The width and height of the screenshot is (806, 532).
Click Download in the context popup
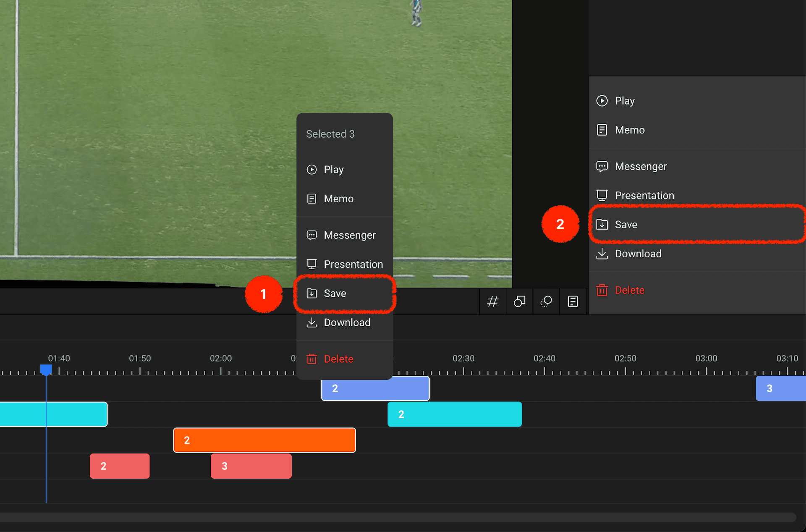click(x=347, y=322)
